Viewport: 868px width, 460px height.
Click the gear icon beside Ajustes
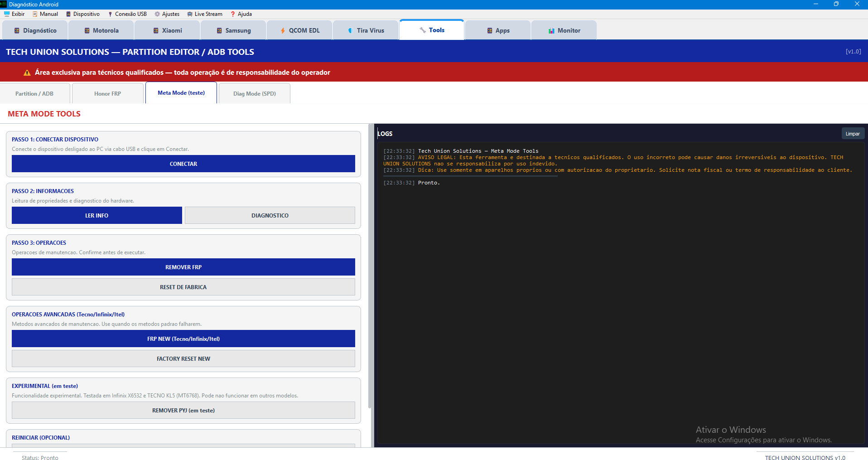157,14
